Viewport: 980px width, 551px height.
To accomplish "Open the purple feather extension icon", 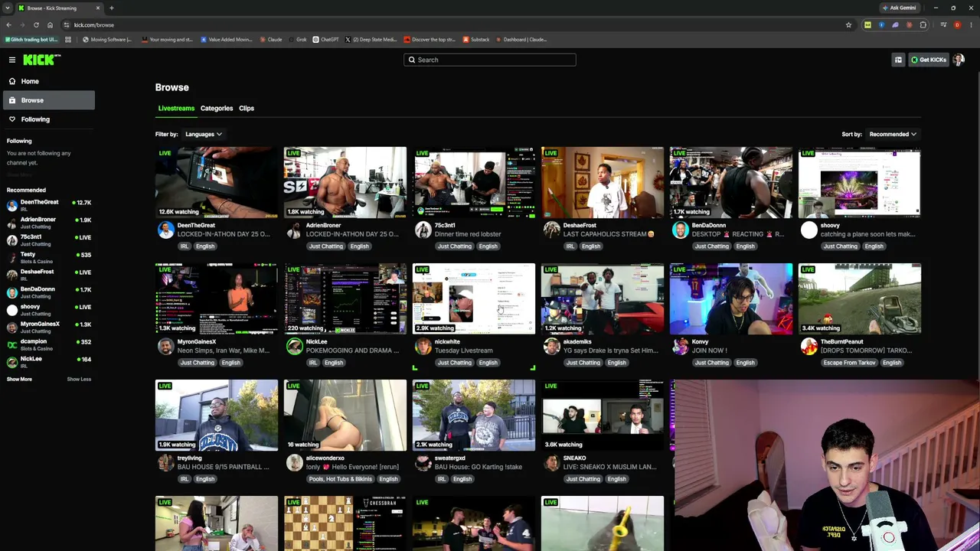I will click(x=895, y=25).
